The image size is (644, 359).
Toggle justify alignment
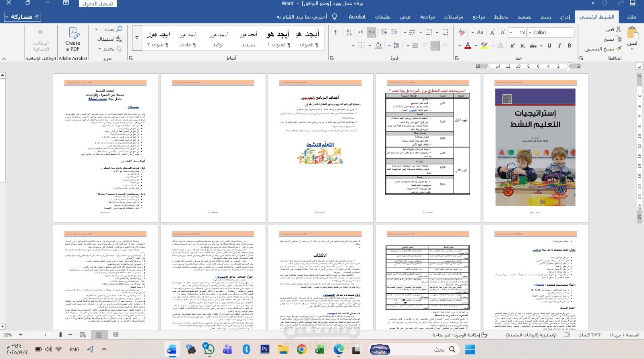(415, 46)
